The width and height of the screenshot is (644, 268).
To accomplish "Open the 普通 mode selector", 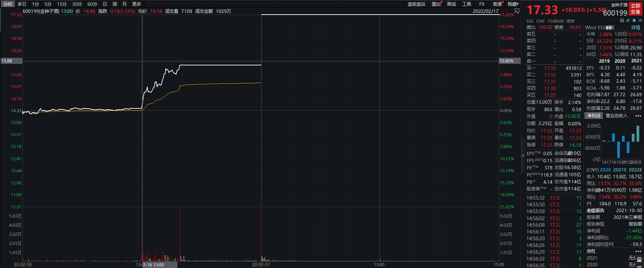I will click(x=498, y=4).
